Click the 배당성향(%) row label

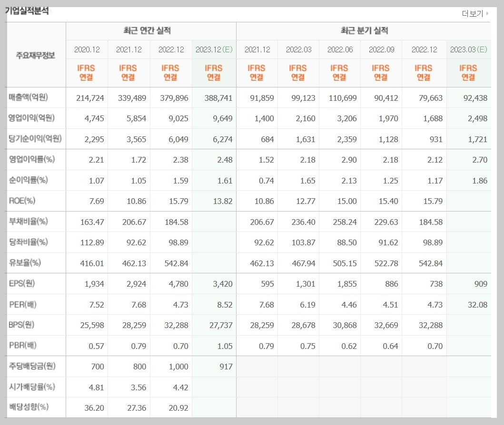29,407
